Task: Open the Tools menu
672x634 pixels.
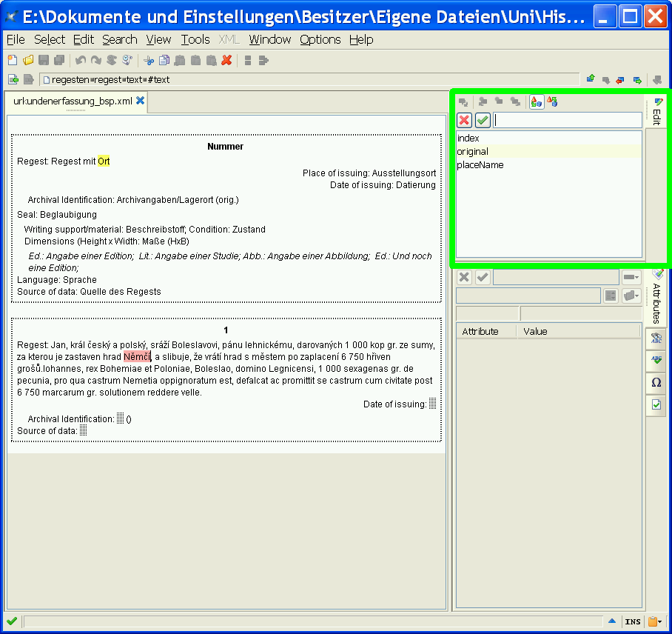Action: (195, 39)
